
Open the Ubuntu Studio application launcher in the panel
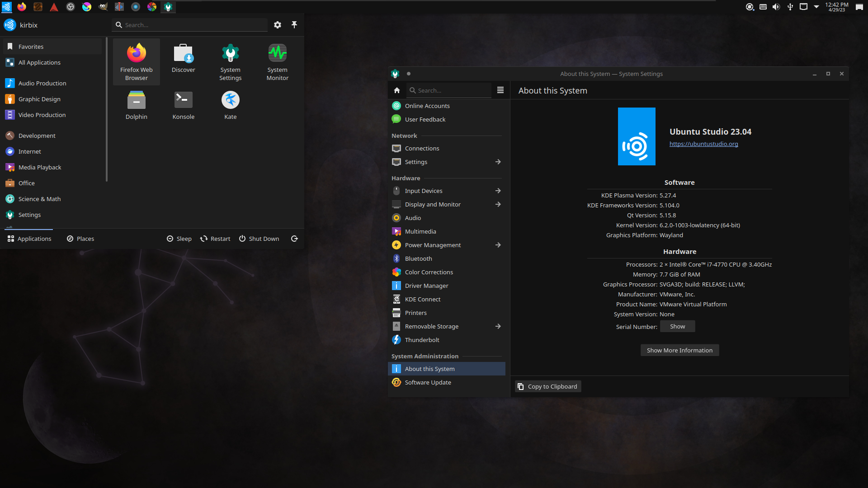click(x=6, y=7)
